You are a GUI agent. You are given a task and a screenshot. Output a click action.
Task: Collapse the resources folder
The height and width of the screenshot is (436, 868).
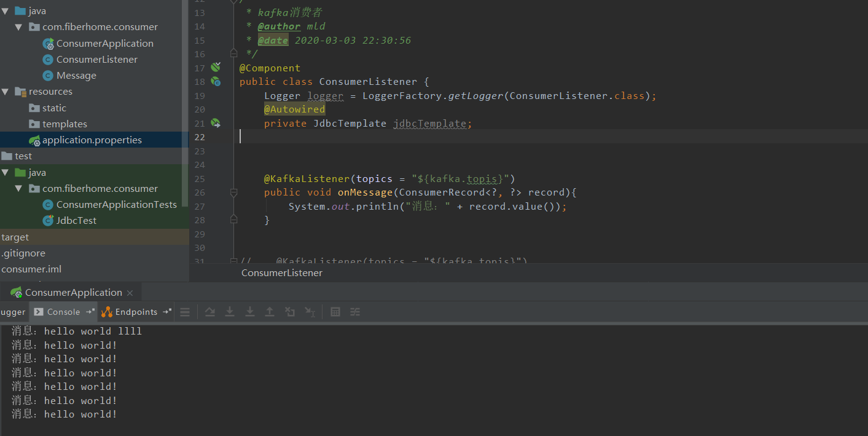click(x=6, y=92)
